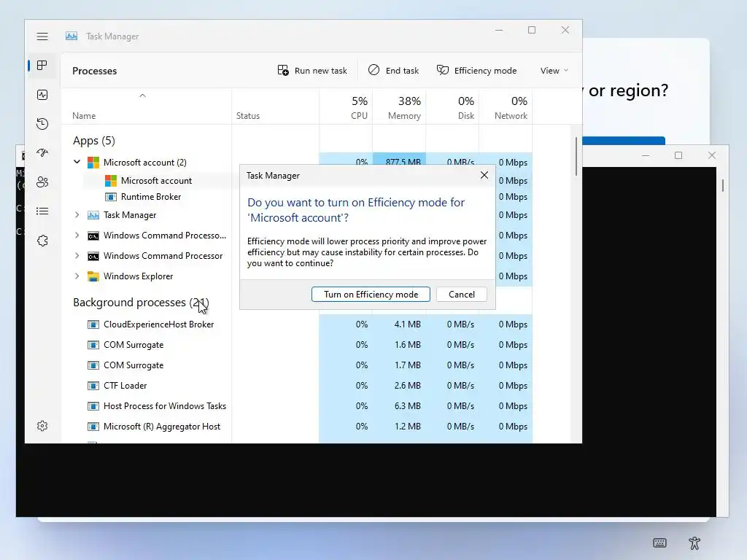Minimize the command prompt window behind
747x560 pixels.
[646, 156]
